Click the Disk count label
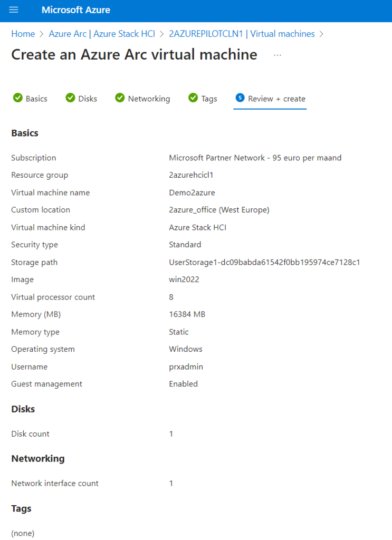This screenshot has height=540, width=392. (30, 434)
